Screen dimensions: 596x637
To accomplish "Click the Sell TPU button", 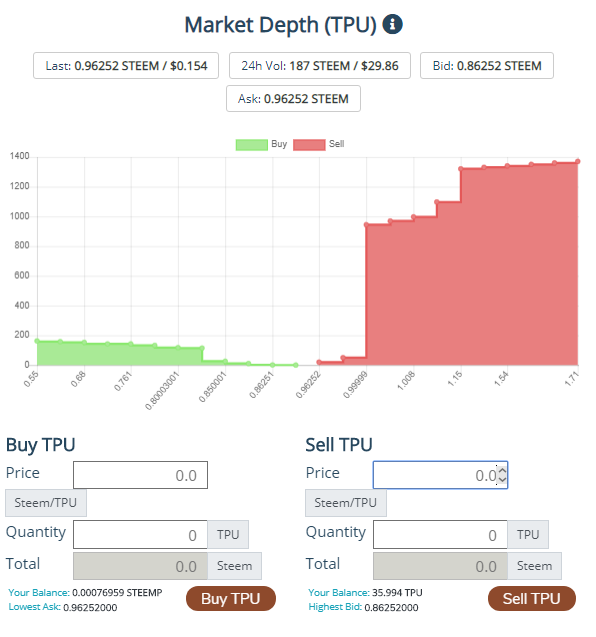I will click(531, 598).
